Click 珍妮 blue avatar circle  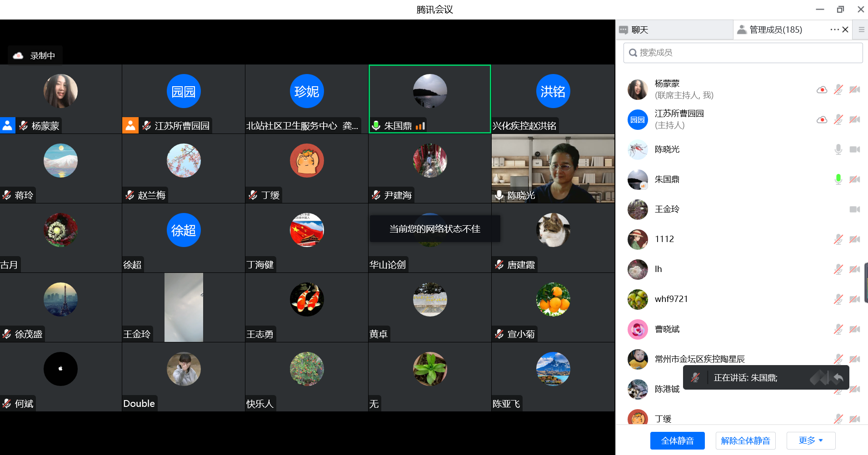(x=307, y=91)
